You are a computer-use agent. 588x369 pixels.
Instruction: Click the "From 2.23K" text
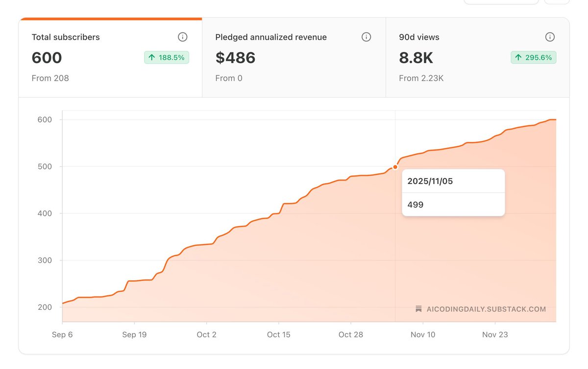[x=421, y=78]
